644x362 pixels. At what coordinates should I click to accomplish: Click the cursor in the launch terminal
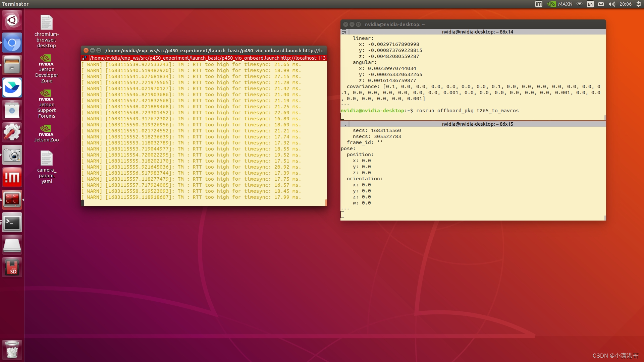click(83, 203)
